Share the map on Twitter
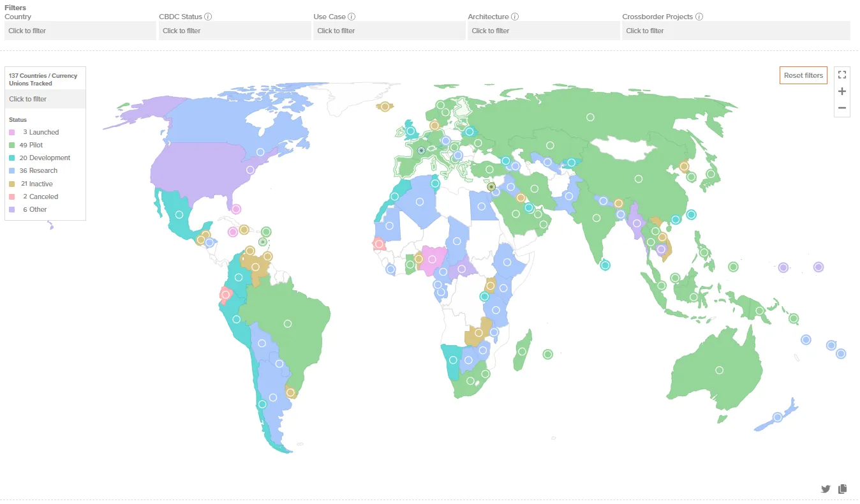860x504 pixels. tap(826, 489)
